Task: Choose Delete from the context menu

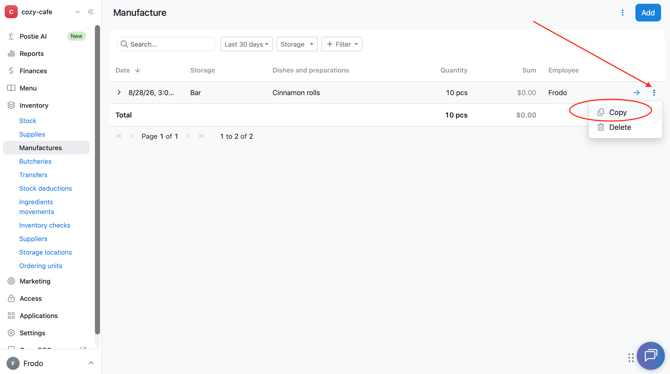Action: pyautogui.click(x=625, y=127)
